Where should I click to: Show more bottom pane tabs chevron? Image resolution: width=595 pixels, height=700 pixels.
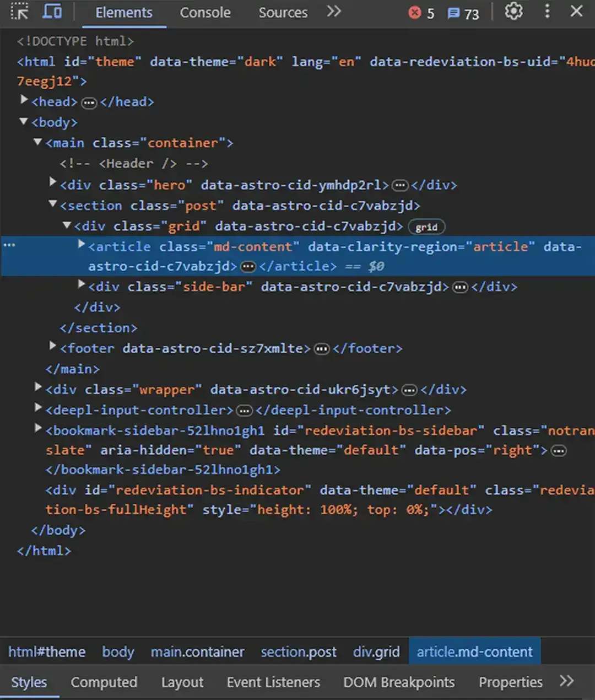[x=567, y=681]
